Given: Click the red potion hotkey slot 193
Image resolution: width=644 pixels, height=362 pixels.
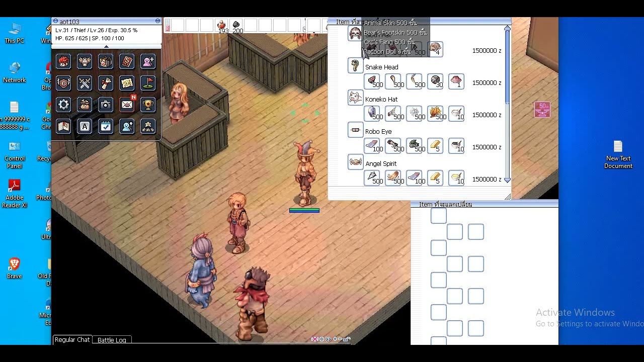Looking at the screenshot, I should (x=221, y=26).
